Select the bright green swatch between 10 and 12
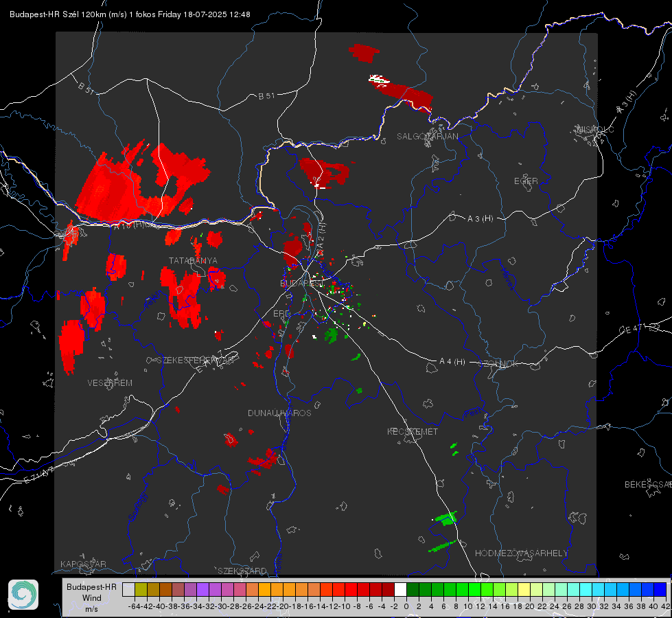 coord(474,590)
